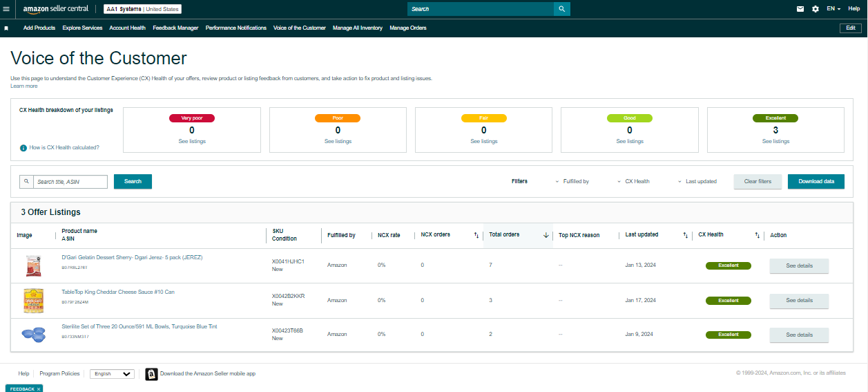868x392 pixels.
Task: Sort by CX Health arrows icon
Action: [x=757, y=235]
